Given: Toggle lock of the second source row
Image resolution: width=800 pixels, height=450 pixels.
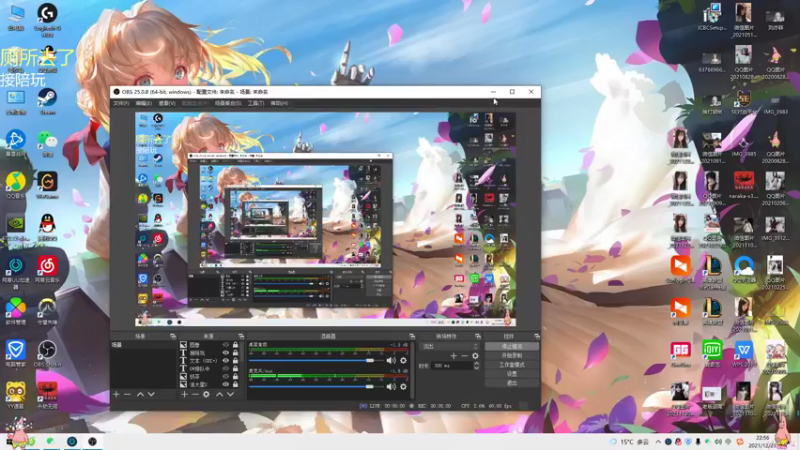Looking at the screenshot, I should click(235, 353).
